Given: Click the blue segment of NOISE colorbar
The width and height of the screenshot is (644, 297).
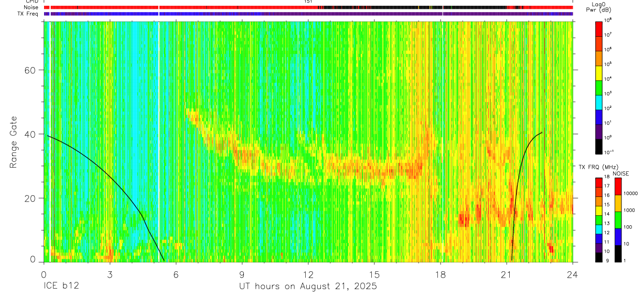Looking at the screenshot, I should [618, 237].
